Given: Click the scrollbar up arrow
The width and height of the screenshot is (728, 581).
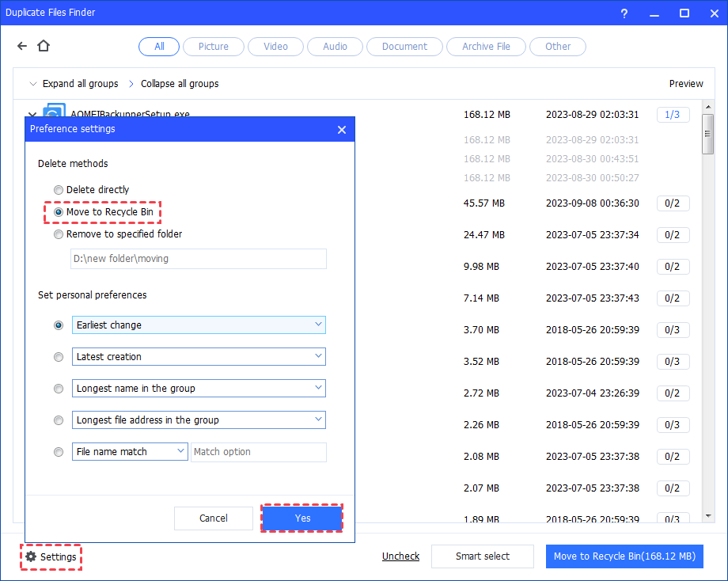Looking at the screenshot, I should point(708,107).
